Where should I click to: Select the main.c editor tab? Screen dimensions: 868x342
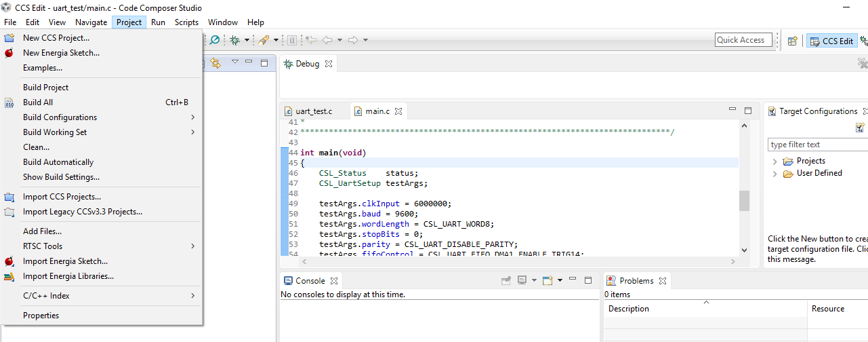[377, 111]
